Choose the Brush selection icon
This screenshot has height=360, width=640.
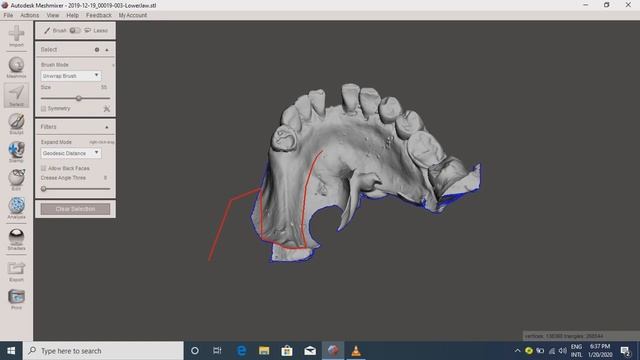(47, 31)
